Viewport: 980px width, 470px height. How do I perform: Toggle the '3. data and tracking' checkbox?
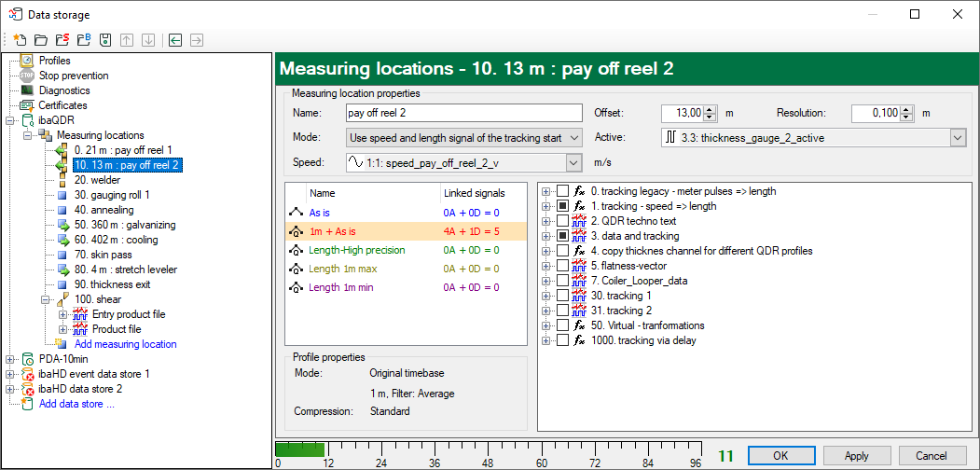[562, 236]
